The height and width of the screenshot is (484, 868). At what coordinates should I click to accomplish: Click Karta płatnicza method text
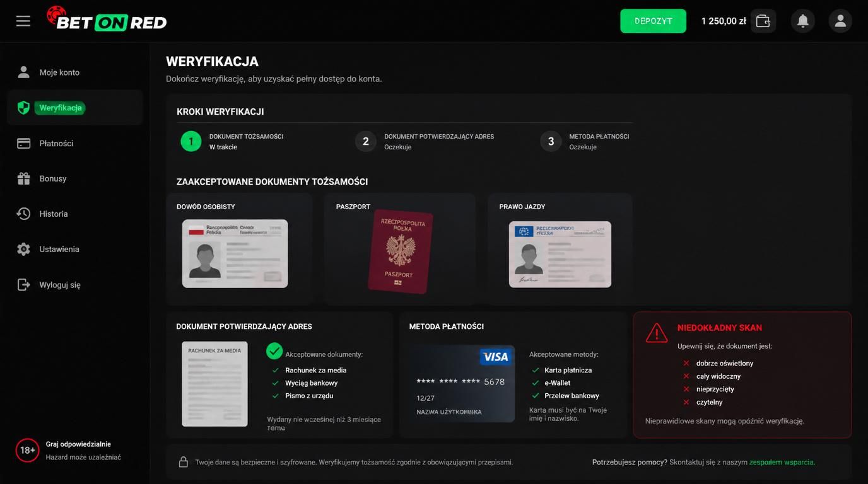568,371
